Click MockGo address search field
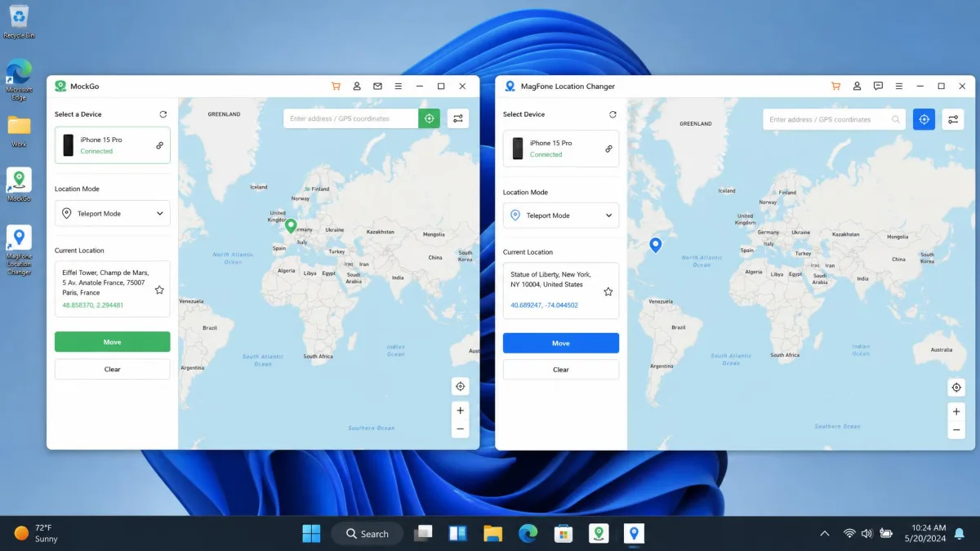The height and width of the screenshot is (551, 980). point(351,118)
